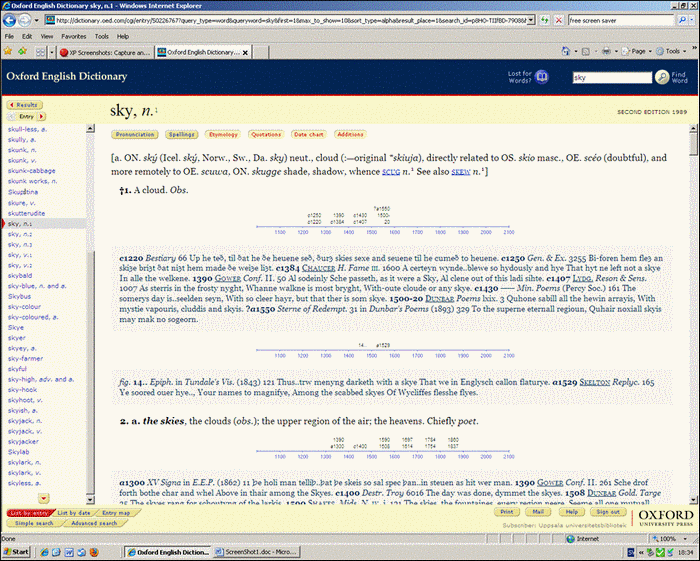Expand the address bar URL dropdown

click(529, 19)
